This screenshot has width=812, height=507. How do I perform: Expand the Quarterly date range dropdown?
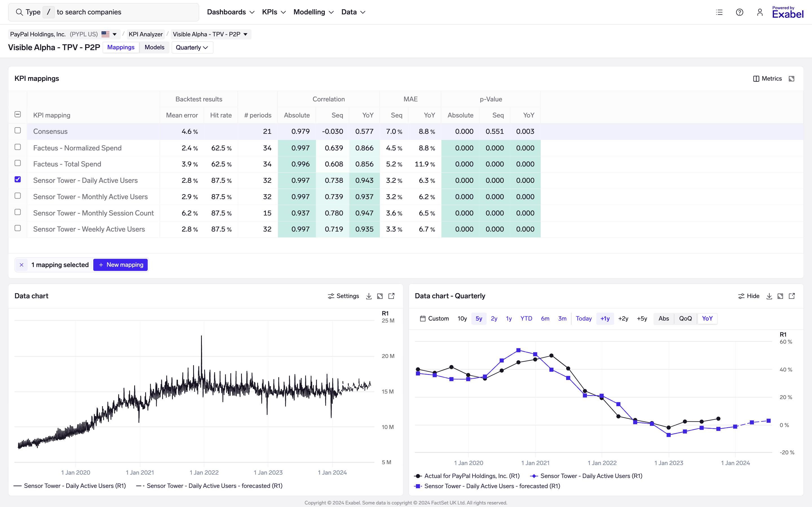(192, 47)
